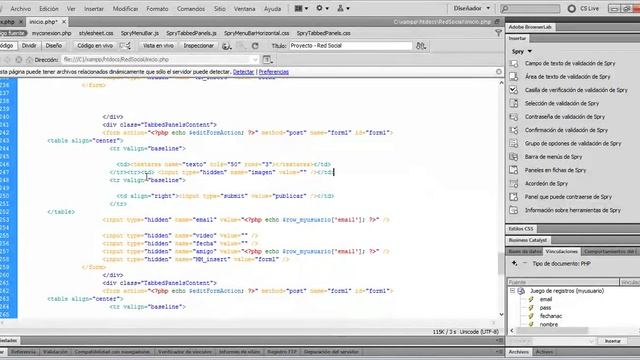
Task: Click the Título text field
Action: (351, 46)
